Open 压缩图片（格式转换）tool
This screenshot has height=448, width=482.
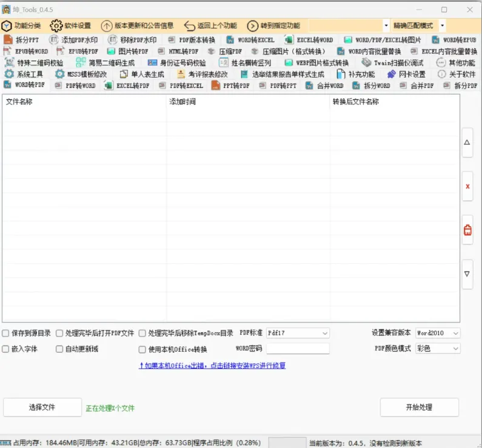pyautogui.click(x=288, y=51)
